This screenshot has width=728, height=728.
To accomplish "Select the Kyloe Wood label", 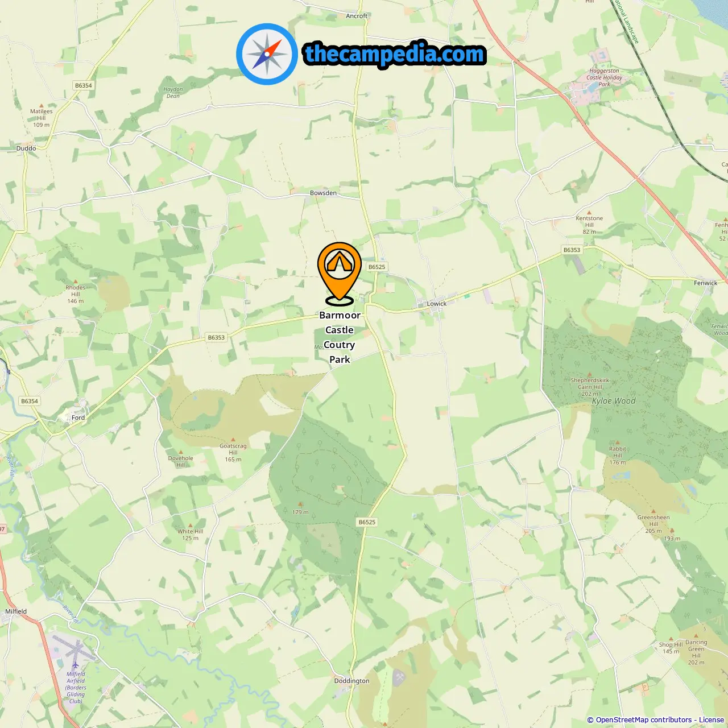I will (614, 401).
